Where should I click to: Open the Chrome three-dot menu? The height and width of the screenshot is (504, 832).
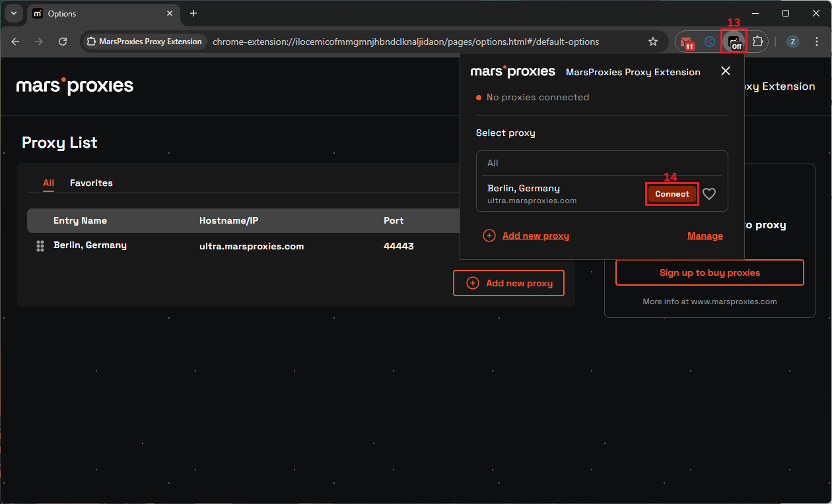click(x=816, y=42)
